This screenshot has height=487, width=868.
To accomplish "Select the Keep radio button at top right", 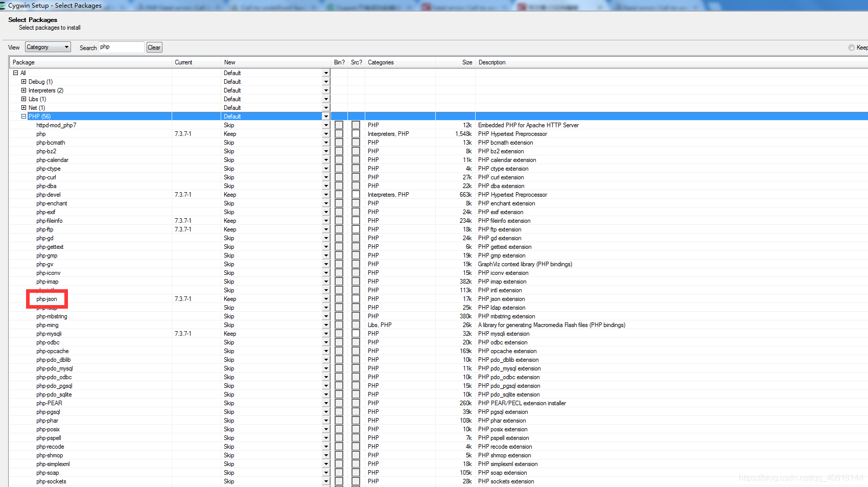I will [x=851, y=47].
